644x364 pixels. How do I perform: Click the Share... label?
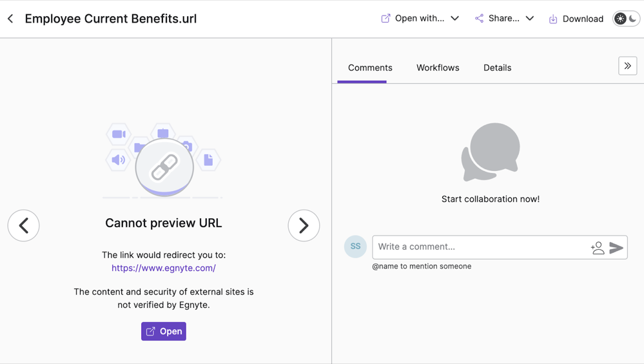(x=504, y=19)
